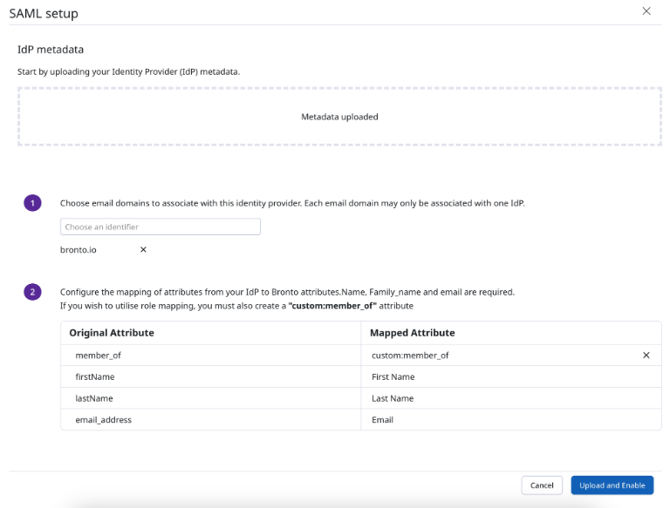Edit the member_of original attribute cell

point(210,355)
